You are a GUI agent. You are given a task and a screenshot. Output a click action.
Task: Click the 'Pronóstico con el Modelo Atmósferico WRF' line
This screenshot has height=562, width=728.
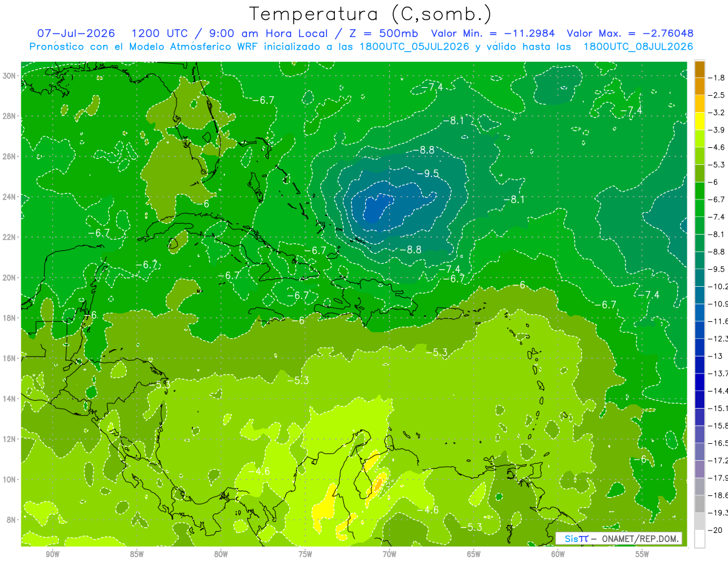tap(361, 47)
